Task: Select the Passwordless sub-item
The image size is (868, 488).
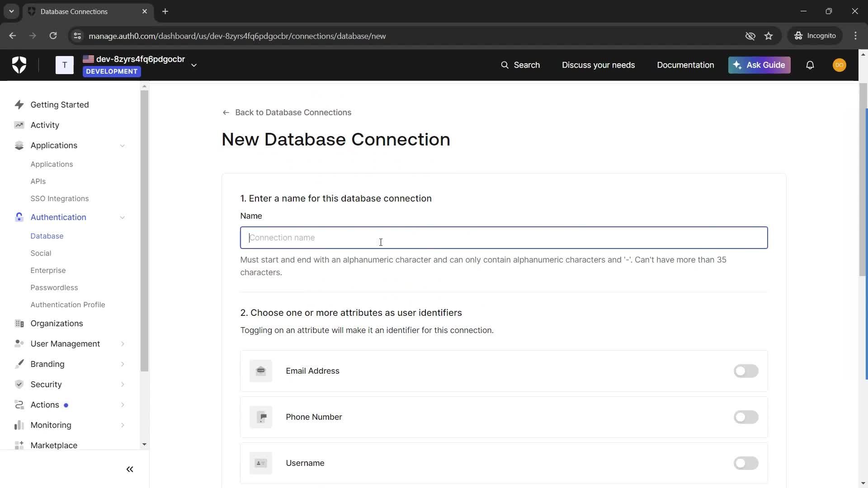Action: click(54, 288)
